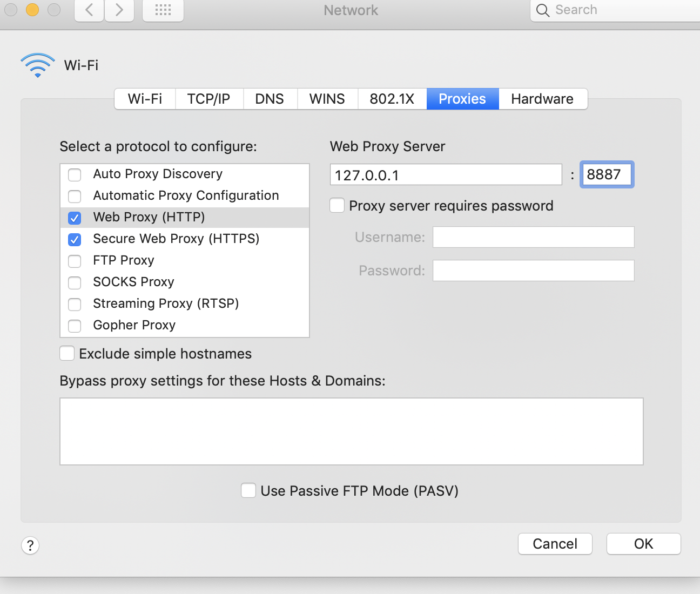Click the Username input field

(x=534, y=237)
